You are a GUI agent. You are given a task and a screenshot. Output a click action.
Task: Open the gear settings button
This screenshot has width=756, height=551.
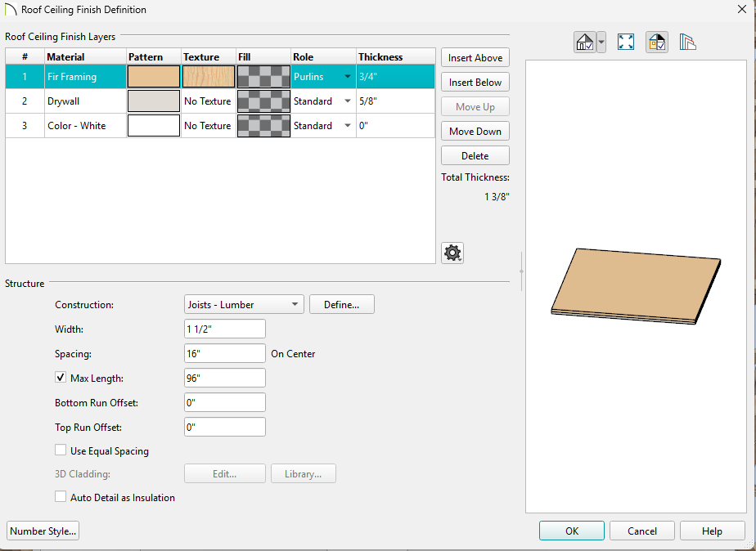coord(452,253)
